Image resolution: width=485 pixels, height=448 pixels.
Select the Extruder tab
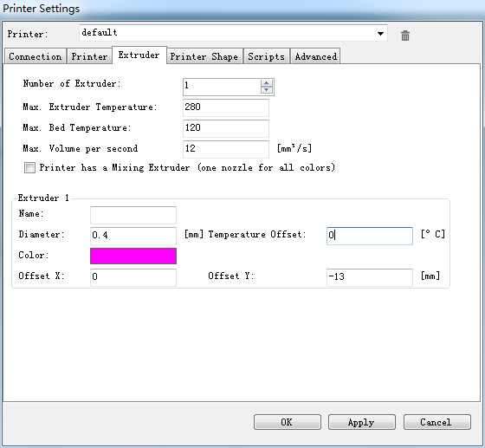(139, 55)
